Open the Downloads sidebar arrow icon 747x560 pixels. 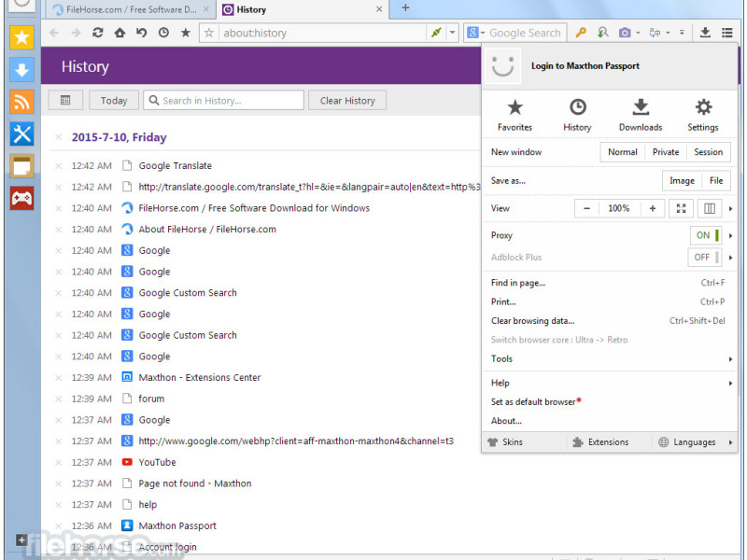pos(21,69)
